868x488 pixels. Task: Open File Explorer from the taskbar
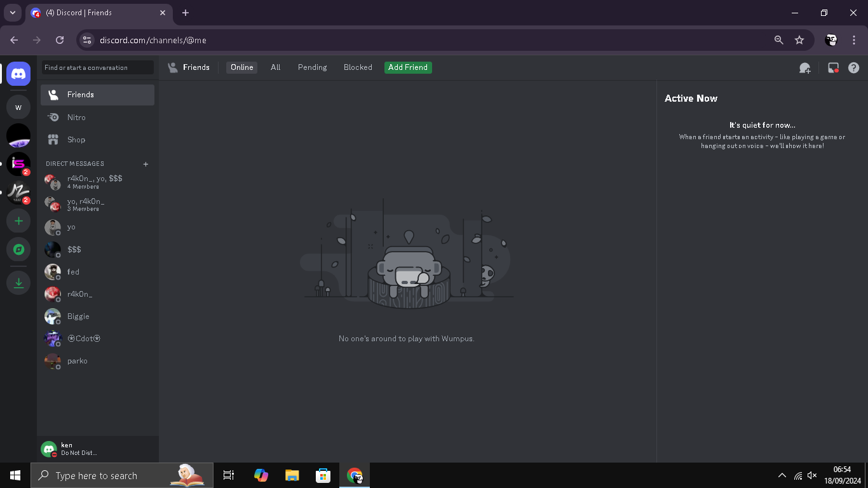click(x=292, y=475)
